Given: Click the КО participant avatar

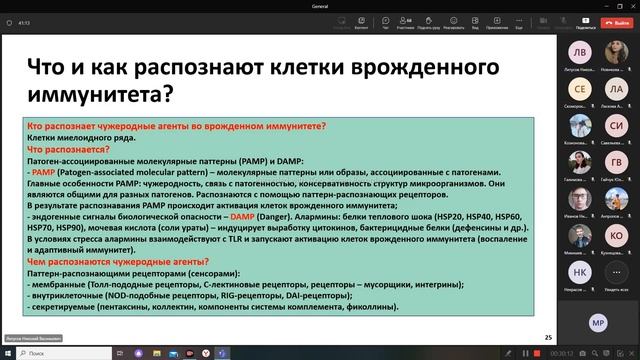Looking at the screenshot, I should point(616,236).
